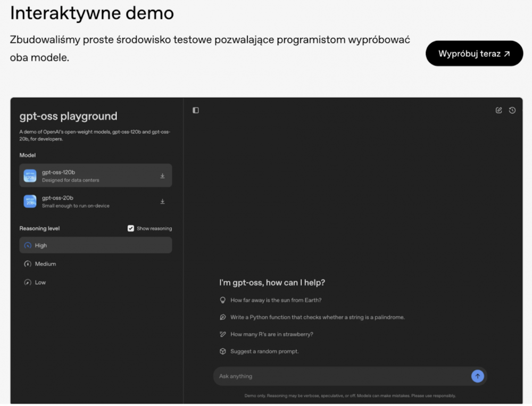Click the lightbulb icon beside sun prompt
The height and width of the screenshot is (406, 532).
point(222,300)
